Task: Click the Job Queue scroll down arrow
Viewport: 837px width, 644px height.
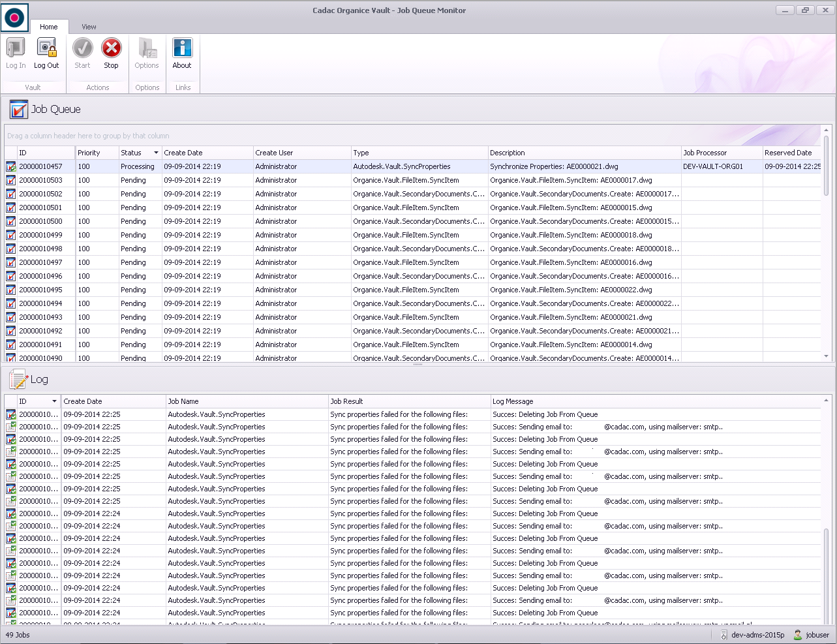Action: pyautogui.click(x=827, y=356)
